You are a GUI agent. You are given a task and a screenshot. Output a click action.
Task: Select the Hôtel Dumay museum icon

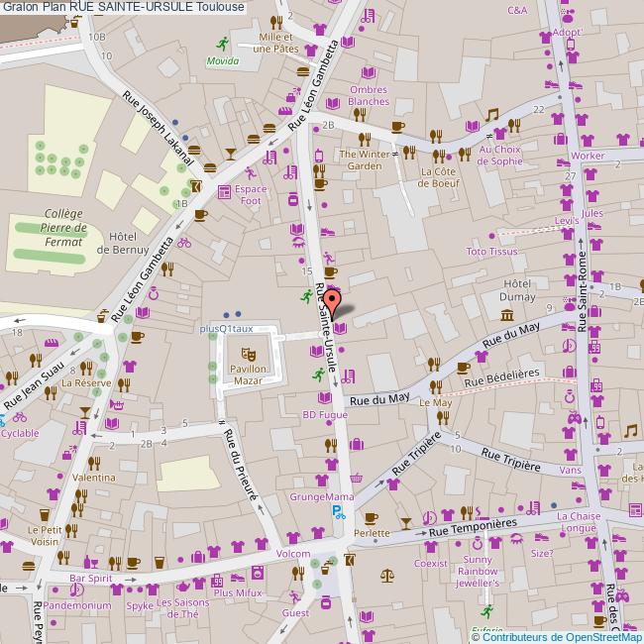(507, 315)
